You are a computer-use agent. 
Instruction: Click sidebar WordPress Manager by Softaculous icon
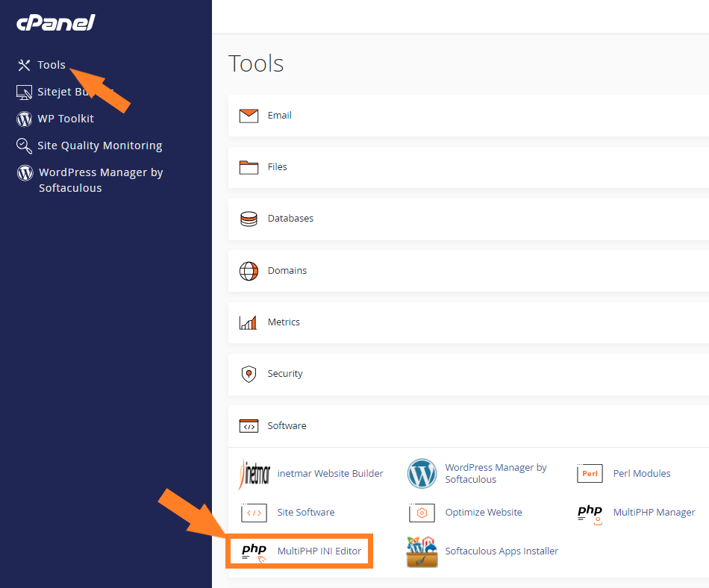coord(25,172)
